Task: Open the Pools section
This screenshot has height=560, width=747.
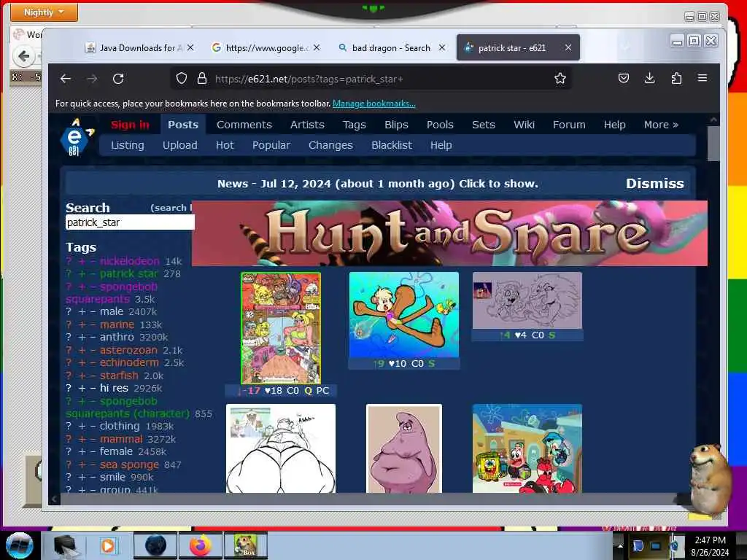Action: [440, 125]
